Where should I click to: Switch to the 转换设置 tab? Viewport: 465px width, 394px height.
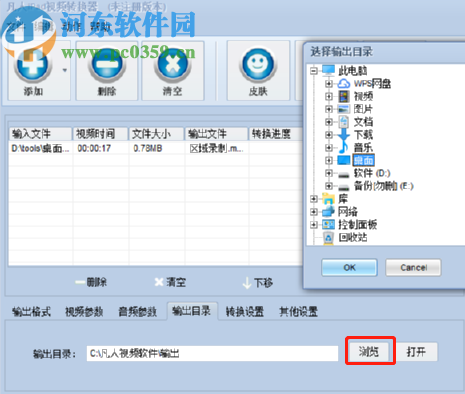tap(245, 312)
